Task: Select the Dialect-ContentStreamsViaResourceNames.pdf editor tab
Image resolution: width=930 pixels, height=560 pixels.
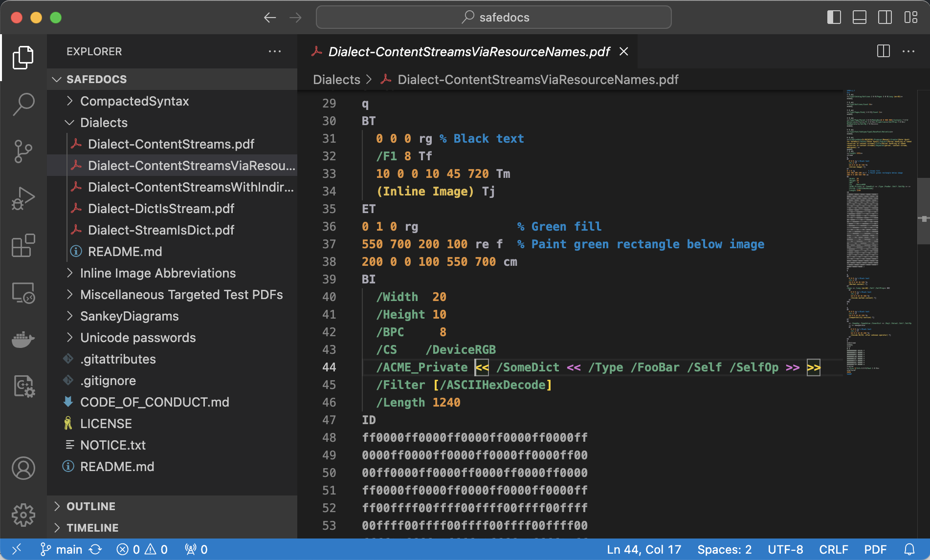Action: 468,51
